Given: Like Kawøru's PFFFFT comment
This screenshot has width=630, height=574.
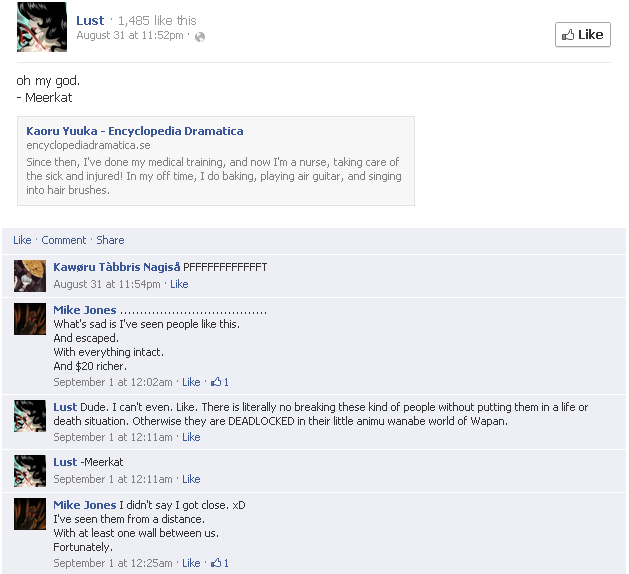Looking at the screenshot, I should tap(179, 284).
